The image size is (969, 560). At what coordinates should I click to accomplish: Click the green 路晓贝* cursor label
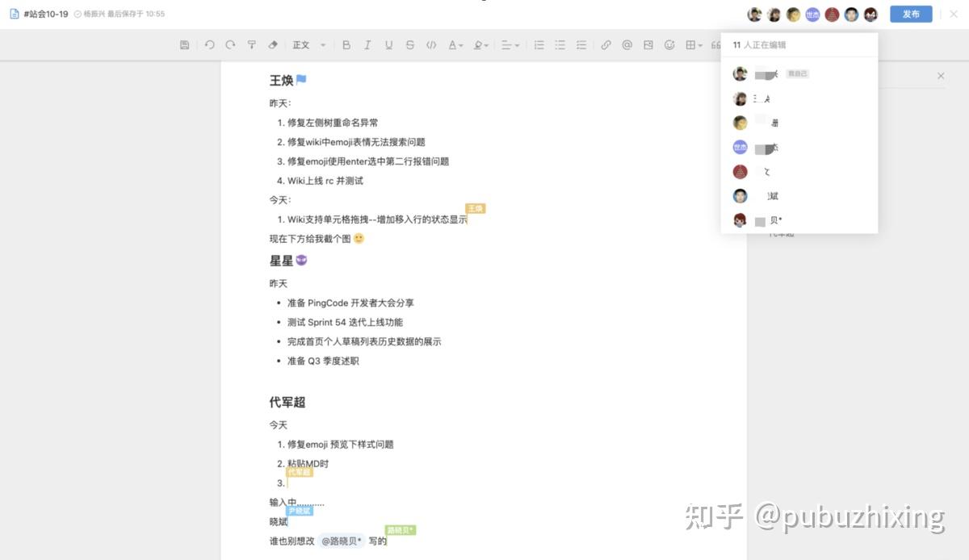[401, 530]
